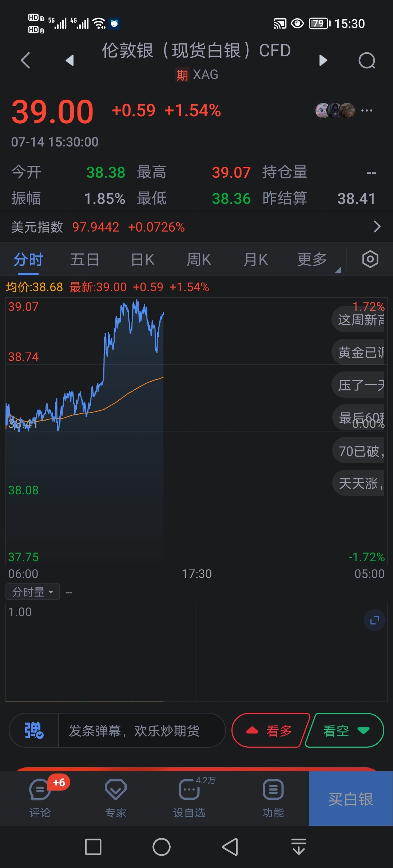393x868 pixels.
Task: Vote 看多 bullish button
Action: (271, 730)
